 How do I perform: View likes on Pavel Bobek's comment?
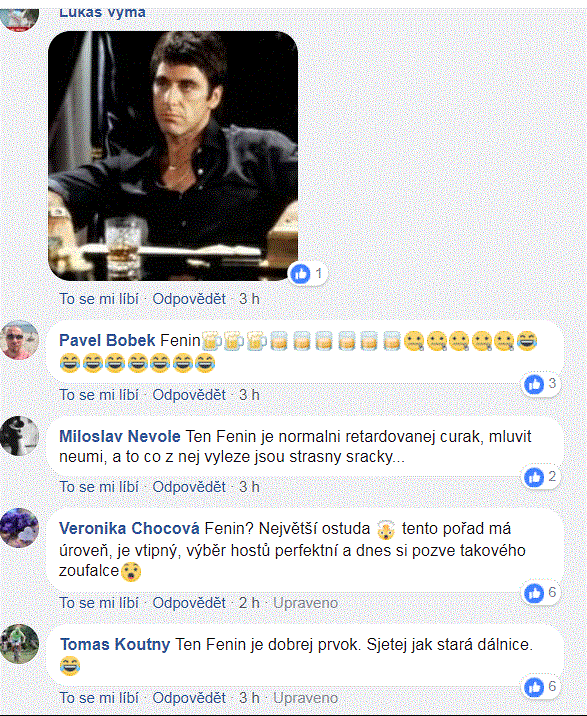[541, 384]
